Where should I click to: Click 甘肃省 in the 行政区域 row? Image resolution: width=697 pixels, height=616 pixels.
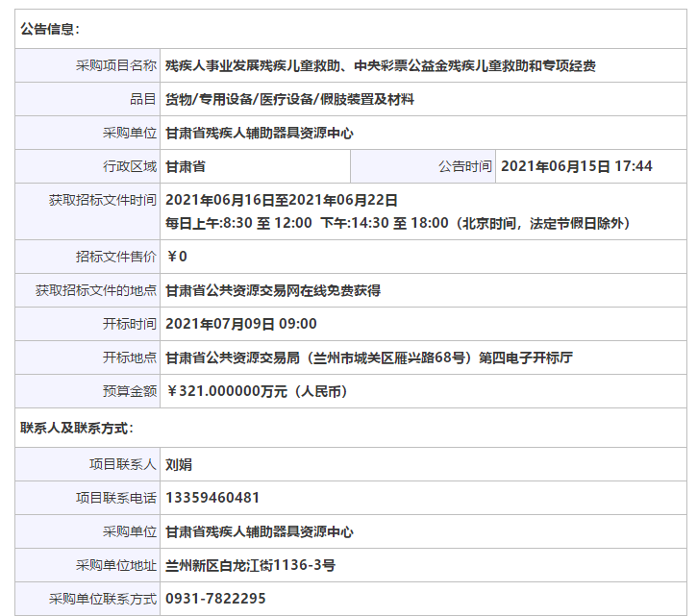pos(186,166)
